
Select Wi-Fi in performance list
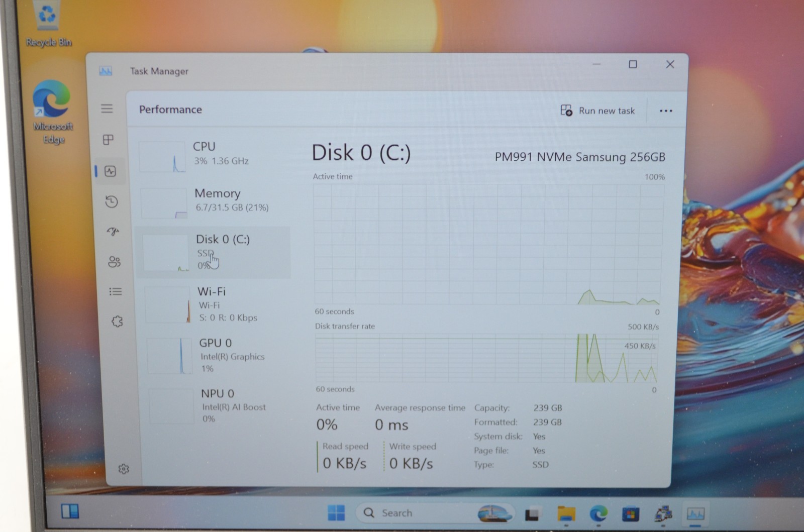point(216,304)
